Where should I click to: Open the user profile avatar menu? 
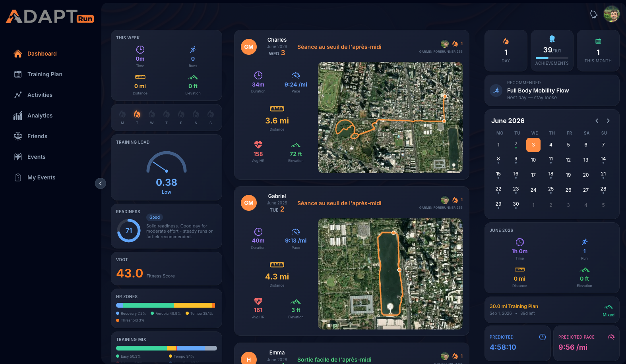tap(612, 14)
